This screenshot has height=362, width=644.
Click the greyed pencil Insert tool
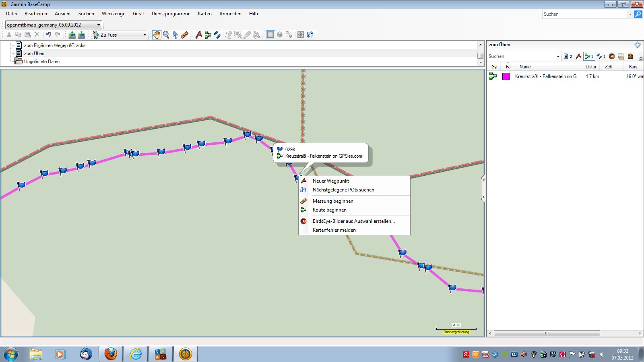229,35
